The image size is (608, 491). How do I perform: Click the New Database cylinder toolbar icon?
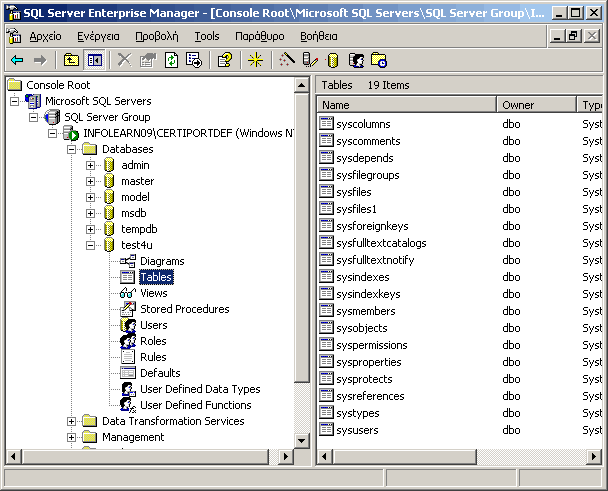click(x=333, y=60)
